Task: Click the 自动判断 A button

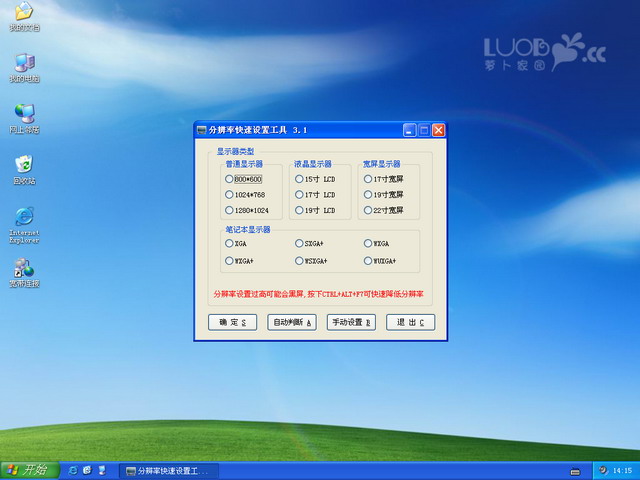Action: 292,322
